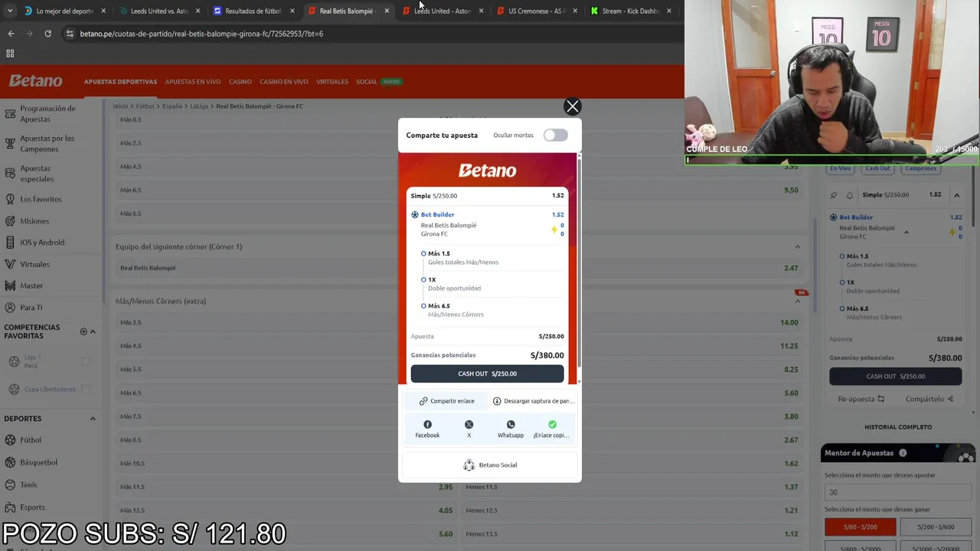Switch to Stream - Kick Dashboard tab
Image resolution: width=980 pixels, height=551 pixels.
[x=630, y=11]
